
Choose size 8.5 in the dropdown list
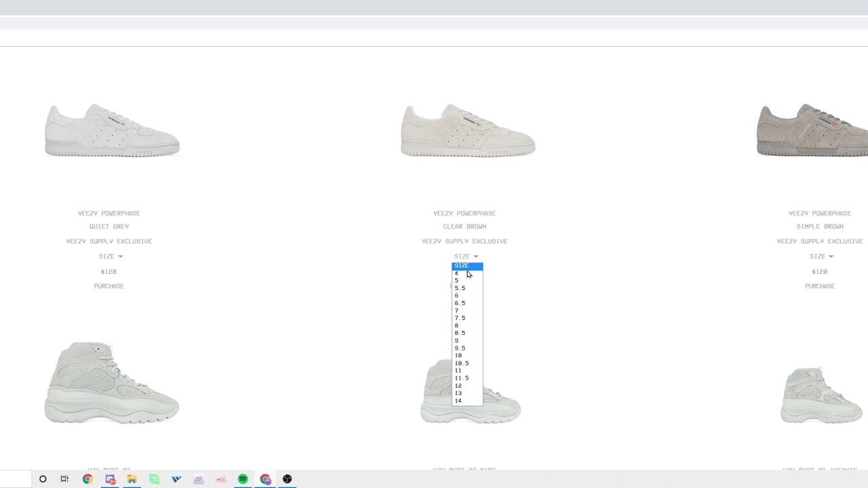pos(467,333)
